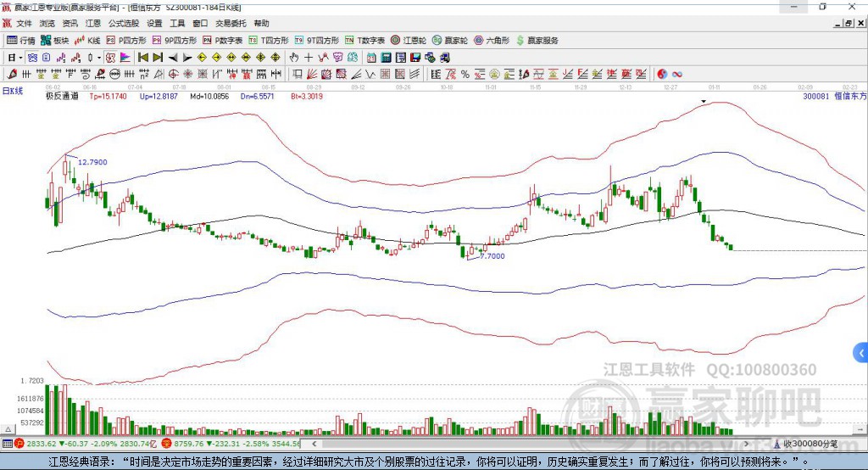The width and height of the screenshot is (868, 470).
Task: Open the P数字表 tool
Action: tap(223, 41)
